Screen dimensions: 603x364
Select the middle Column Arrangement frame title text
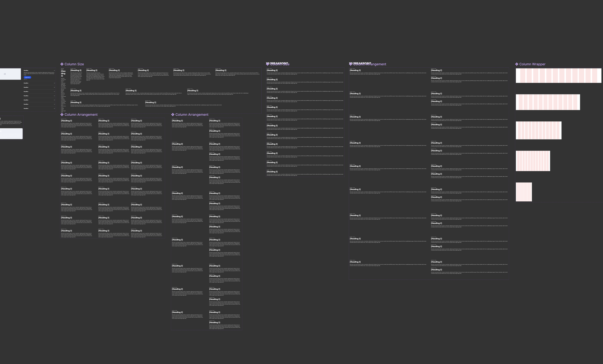pyautogui.click(x=192, y=115)
